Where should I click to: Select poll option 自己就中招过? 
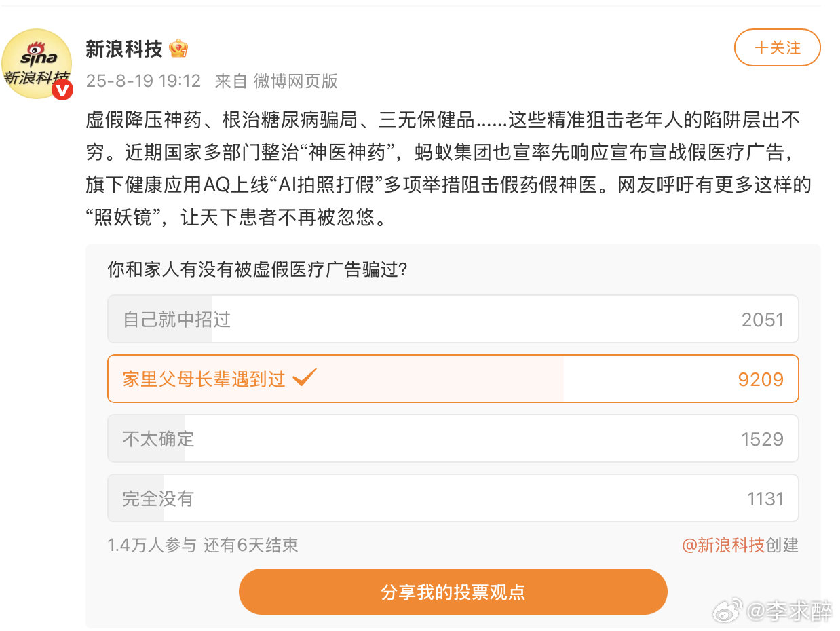click(x=453, y=319)
